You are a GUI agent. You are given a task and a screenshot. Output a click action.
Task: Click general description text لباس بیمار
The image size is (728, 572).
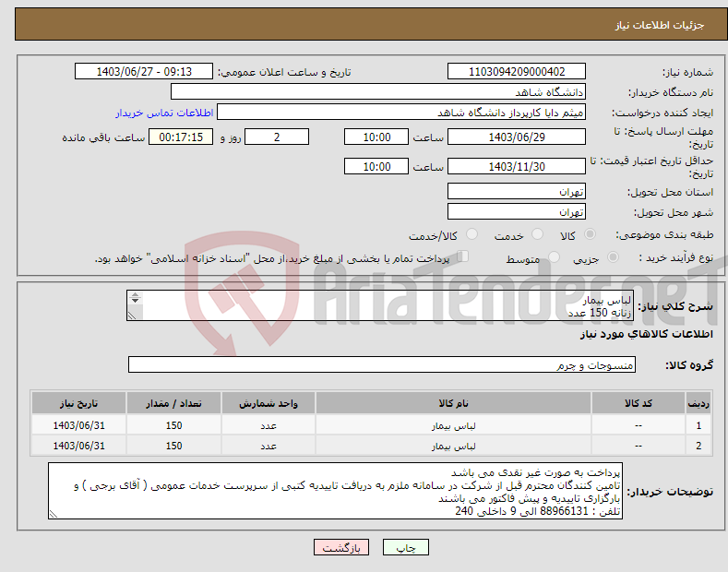coord(607,300)
